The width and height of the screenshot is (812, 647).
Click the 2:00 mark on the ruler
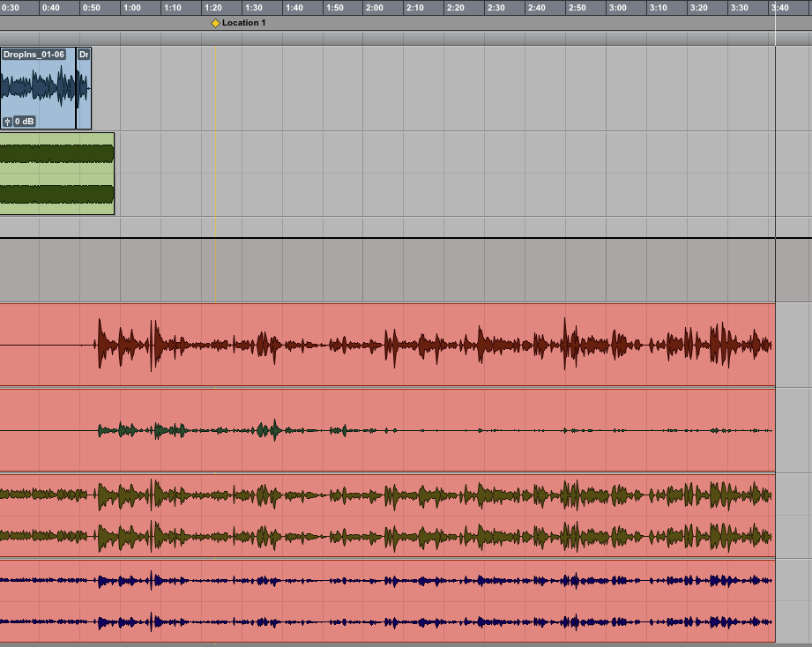(x=375, y=8)
